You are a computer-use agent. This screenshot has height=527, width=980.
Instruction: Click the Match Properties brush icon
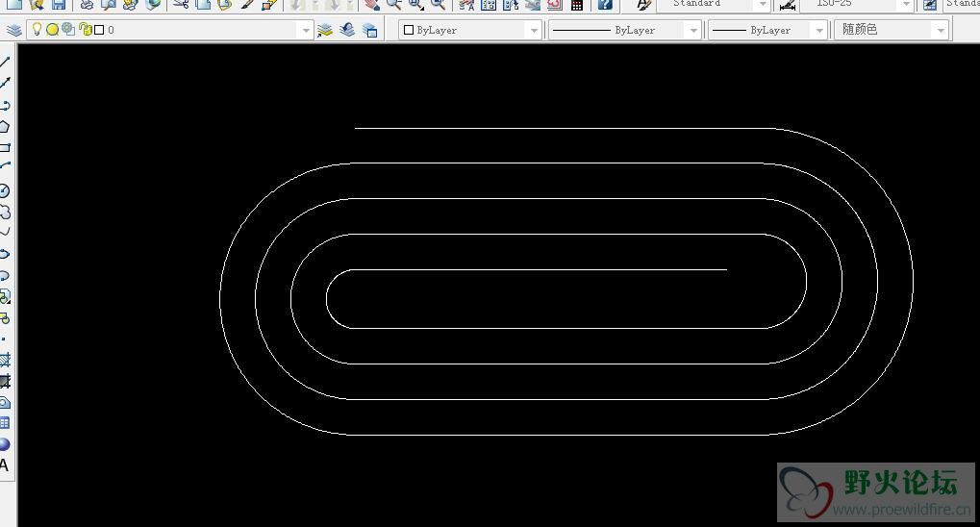[x=248, y=5]
